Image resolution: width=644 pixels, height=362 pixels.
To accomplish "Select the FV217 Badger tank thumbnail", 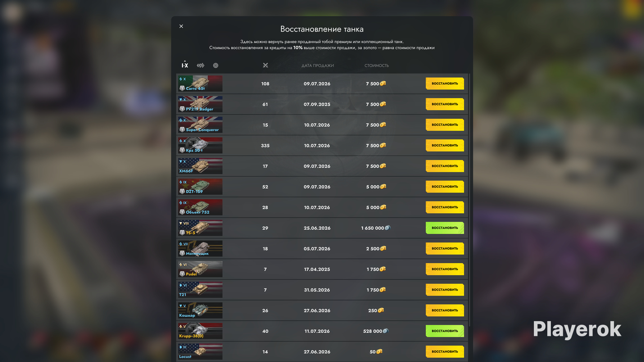I will (x=200, y=104).
